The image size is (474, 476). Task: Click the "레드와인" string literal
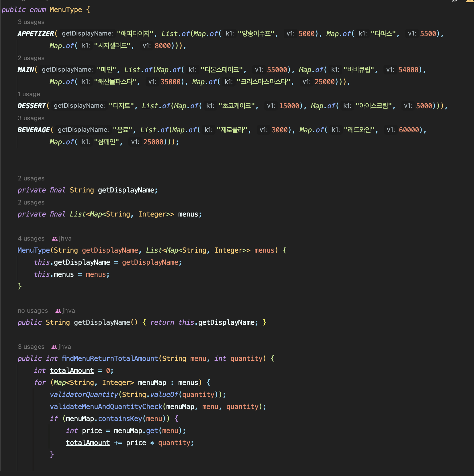pos(359,130)
